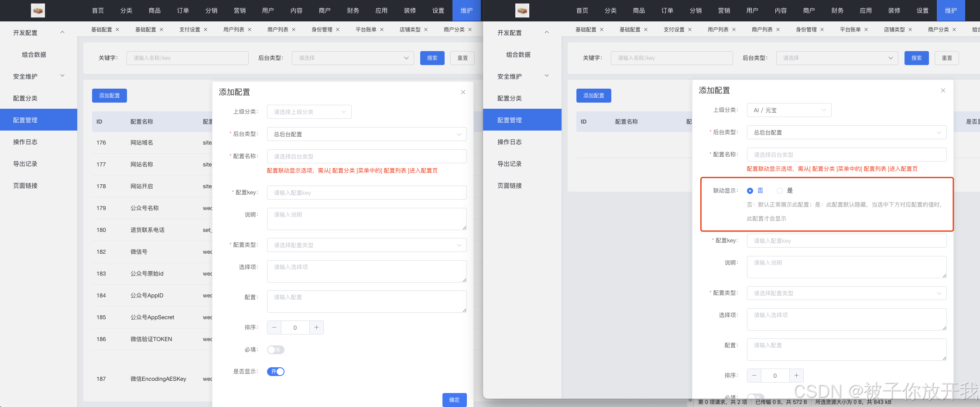This screenshot has width=980, height=407.
Task: Select the 是 radio for 联动显示
Action: [x=780, y=190]
